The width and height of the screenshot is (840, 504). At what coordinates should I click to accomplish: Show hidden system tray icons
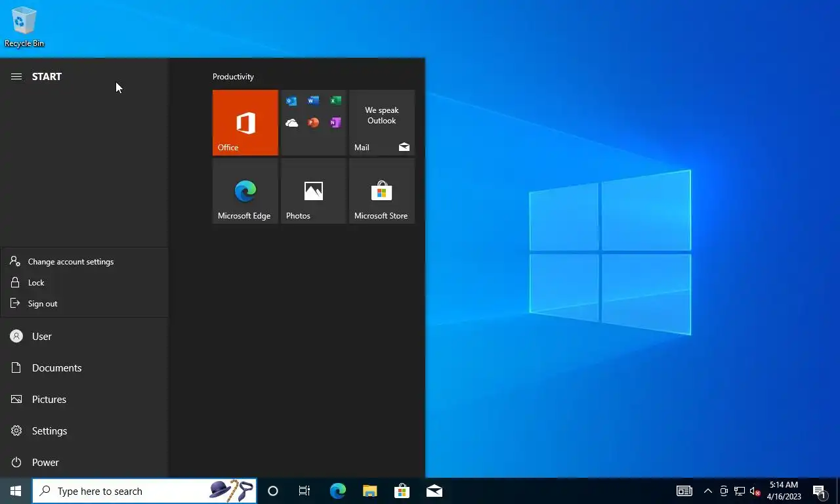[707, 491]
